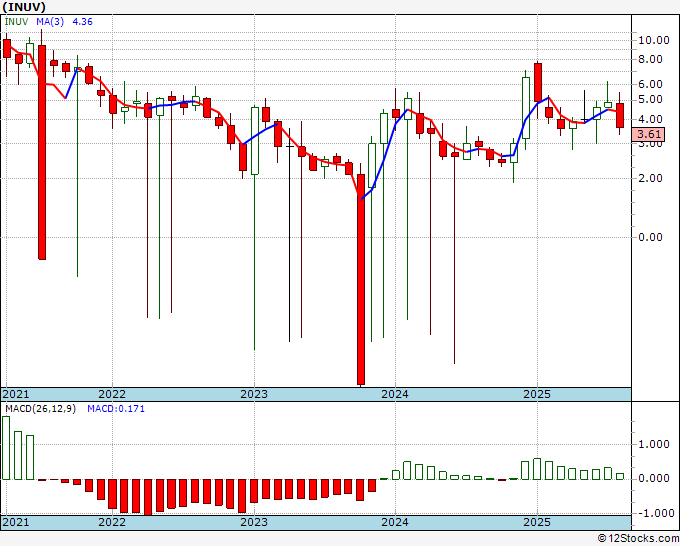Click the long red candle in early 2021
The image size is (680, 546).
point(42,152)
